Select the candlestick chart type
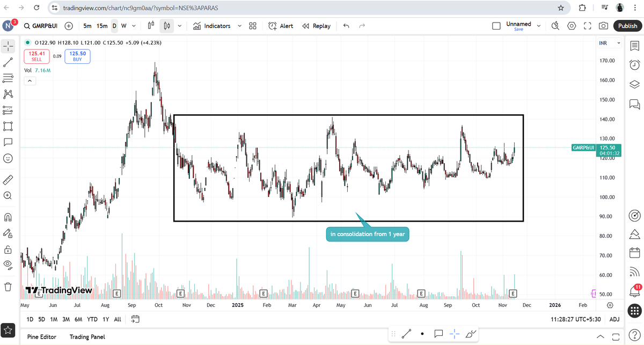This screenshot has width=644, height=345. [167, 26]
